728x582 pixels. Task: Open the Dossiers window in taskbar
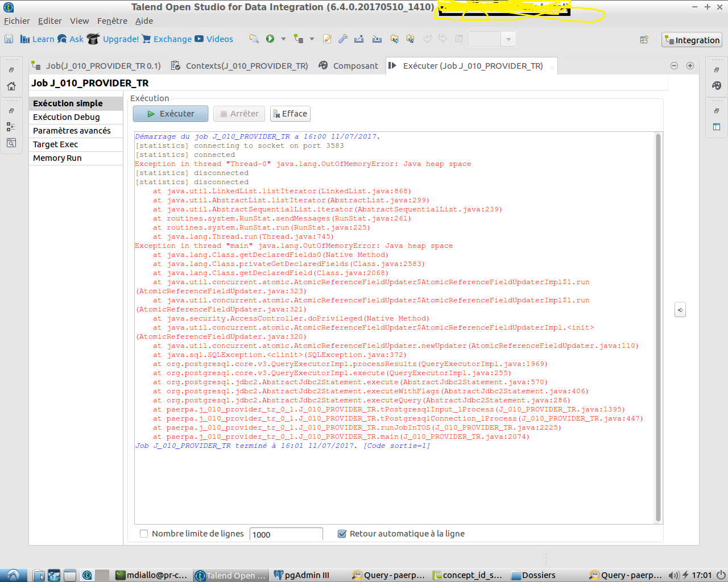533,575
